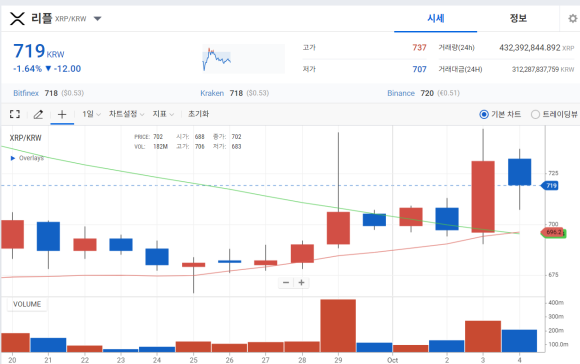Viewport: 580px width, 364px height.
Task: Click the Binance exchange link
Action: 401,93
